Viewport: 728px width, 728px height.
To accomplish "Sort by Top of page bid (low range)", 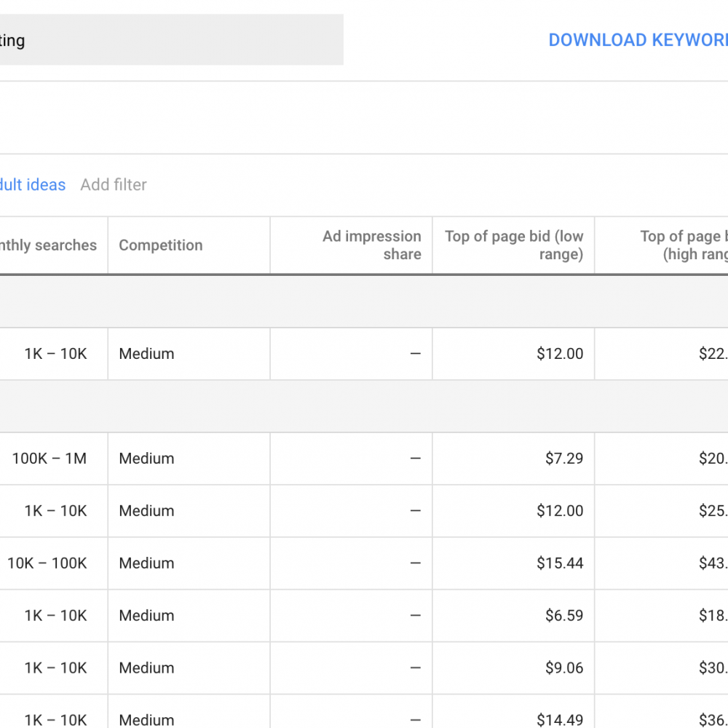I will pyautogui.click(x=514, y=245).
